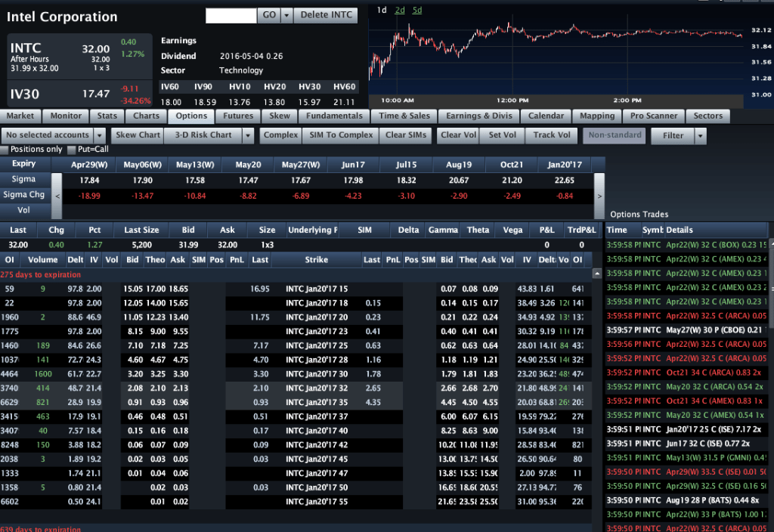Click the Clear Vol button
The height and width of the screenshot is (532, 774).
[x=459, y=135]
